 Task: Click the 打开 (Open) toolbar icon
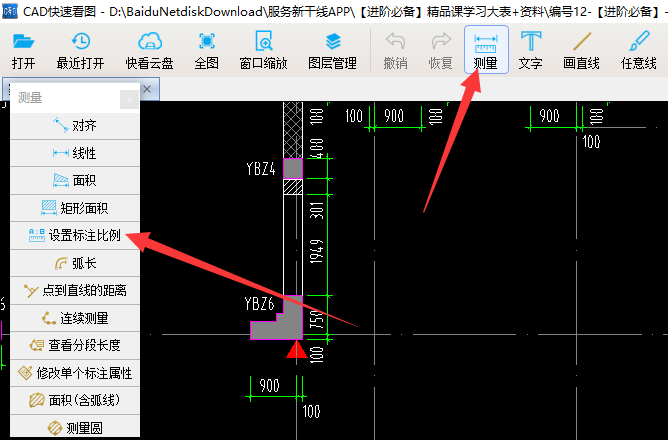[23, 50]
